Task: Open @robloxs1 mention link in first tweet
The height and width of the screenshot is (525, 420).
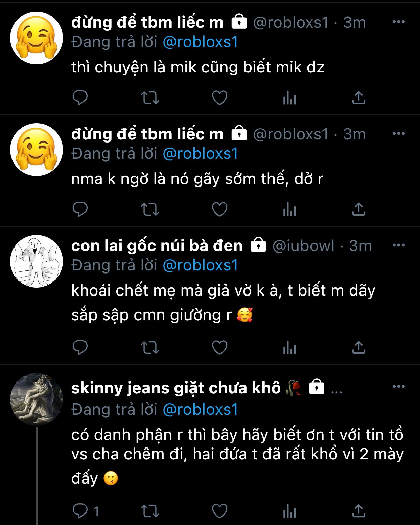Action: point(201,42)
